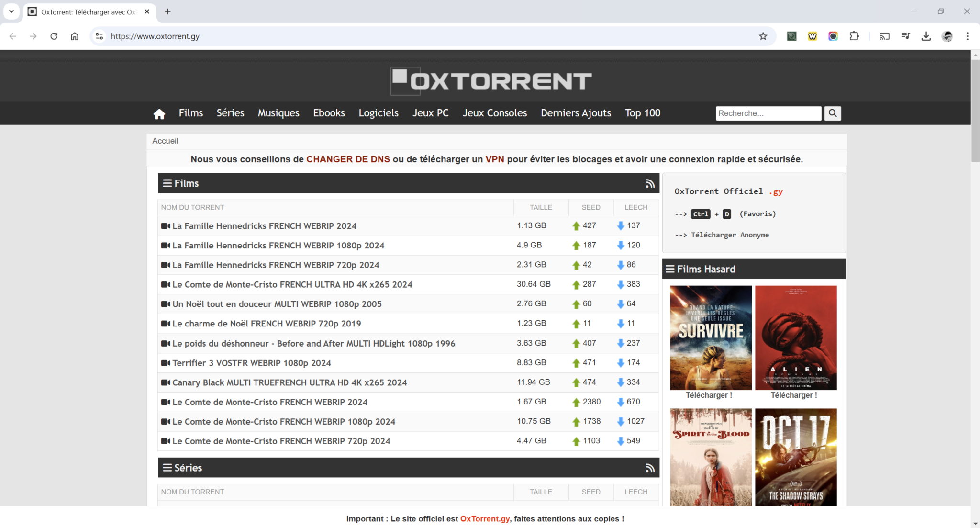Viewport: 980px width, 528px height.
Task: Open the RSS feed icon for Films section
Action: [650, 183]
